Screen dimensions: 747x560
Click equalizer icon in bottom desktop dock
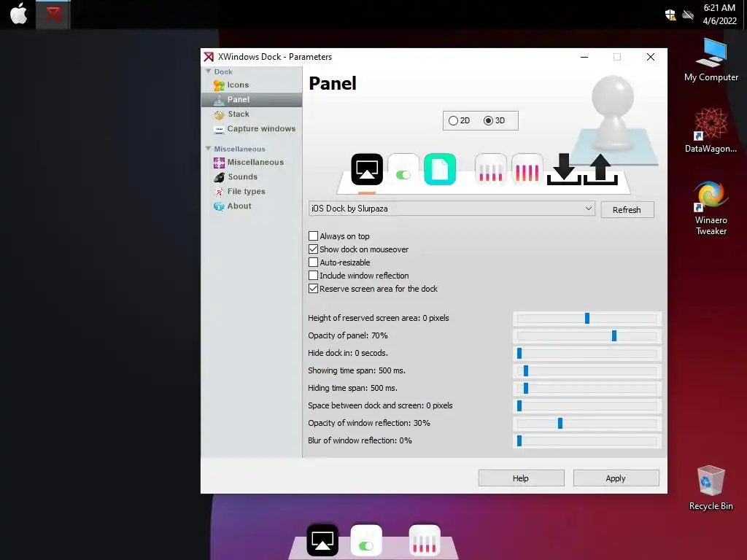tap(425, 540)
